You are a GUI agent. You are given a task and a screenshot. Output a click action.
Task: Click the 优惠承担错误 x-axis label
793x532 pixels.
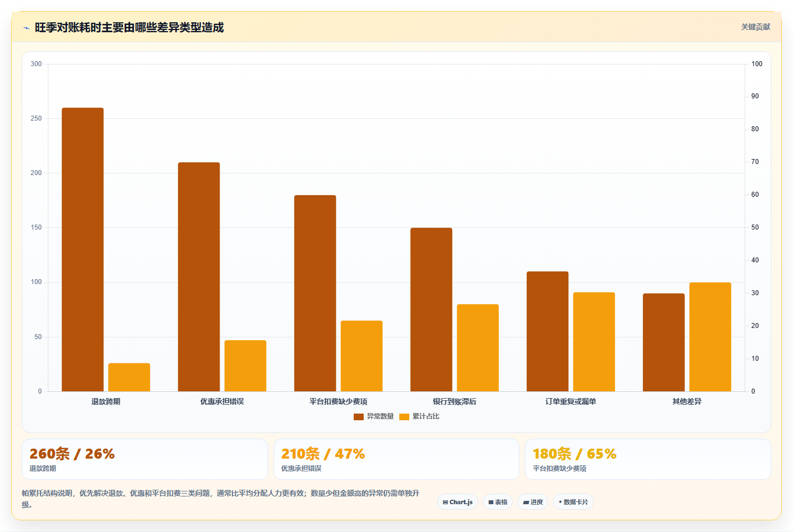click(222, 401)
